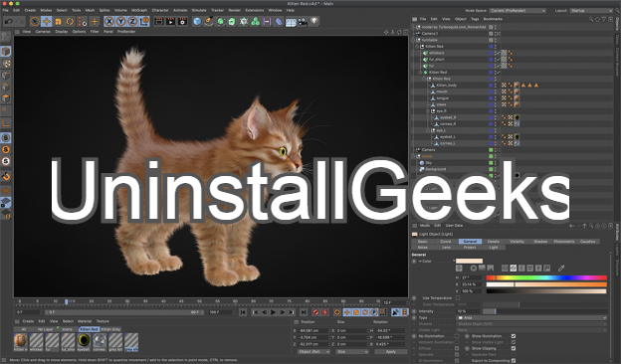Open the Render menu
Viewport: 621px width, 364px height.
(x=235, y=10)
